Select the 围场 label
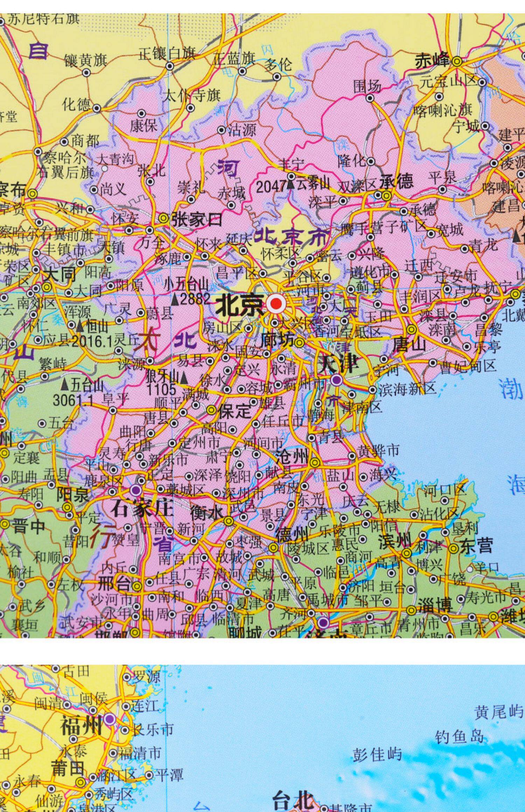Screen dimensions: 525x812 [x=367, y=86]
